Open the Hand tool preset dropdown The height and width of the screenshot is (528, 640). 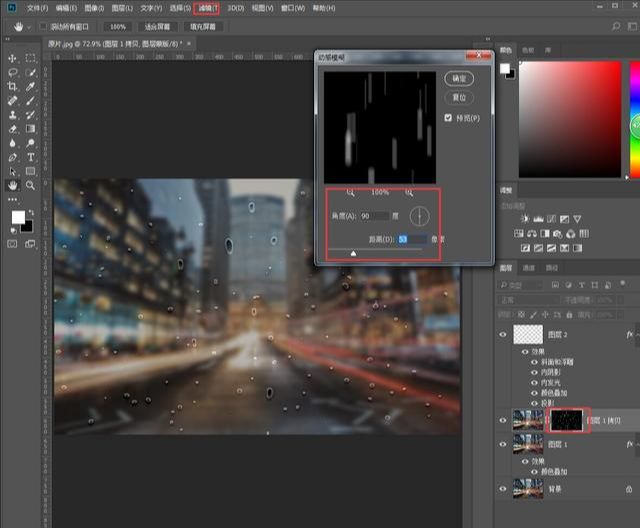point(29,27)
